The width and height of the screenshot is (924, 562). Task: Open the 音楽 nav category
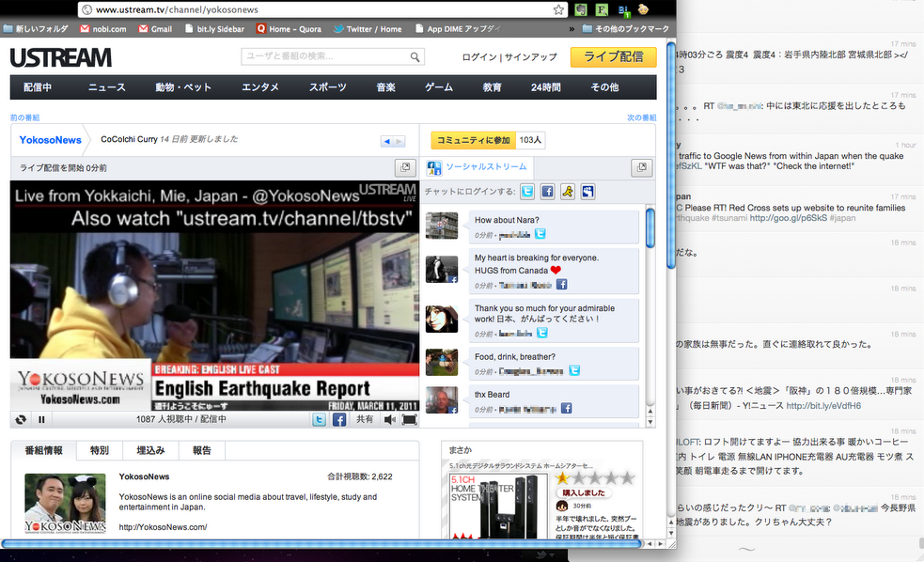[x=386, y=87]
